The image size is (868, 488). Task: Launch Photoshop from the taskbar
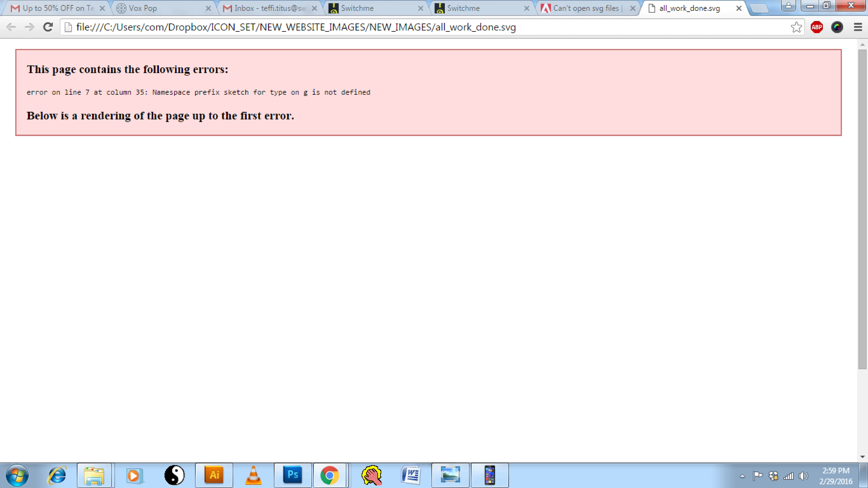292,475
